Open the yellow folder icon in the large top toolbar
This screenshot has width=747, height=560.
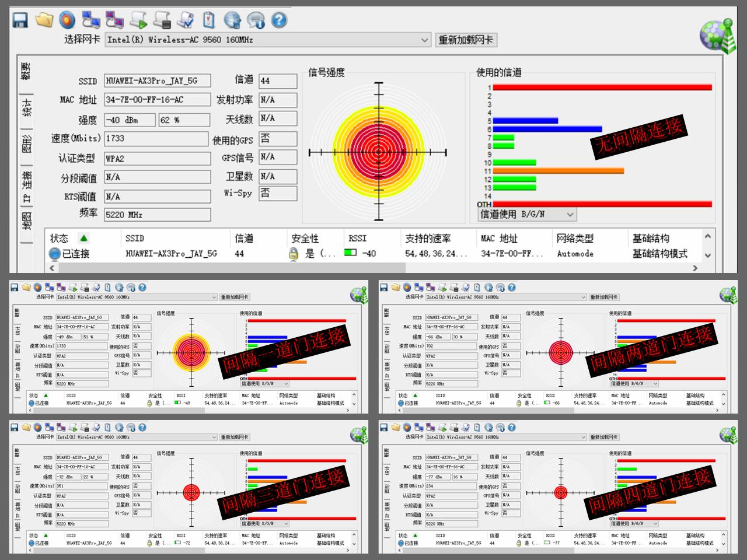tap(44, 20)
